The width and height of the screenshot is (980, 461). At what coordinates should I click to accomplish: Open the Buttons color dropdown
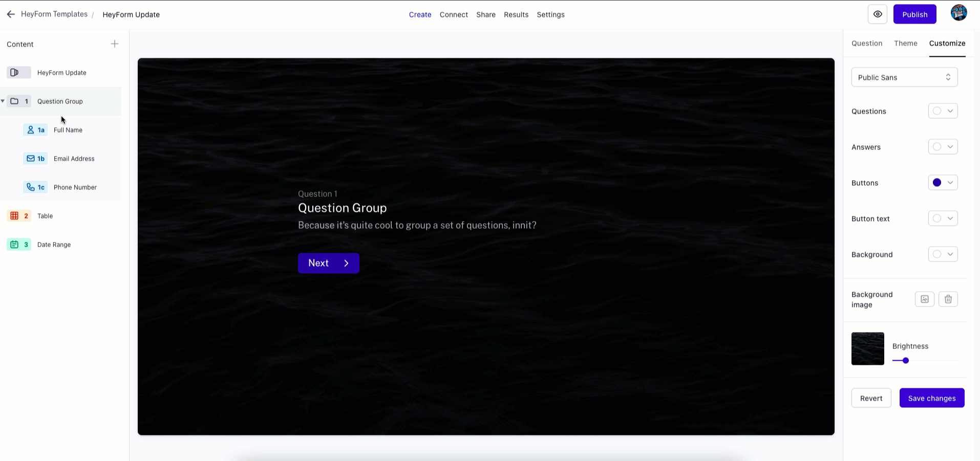(943, 183)
